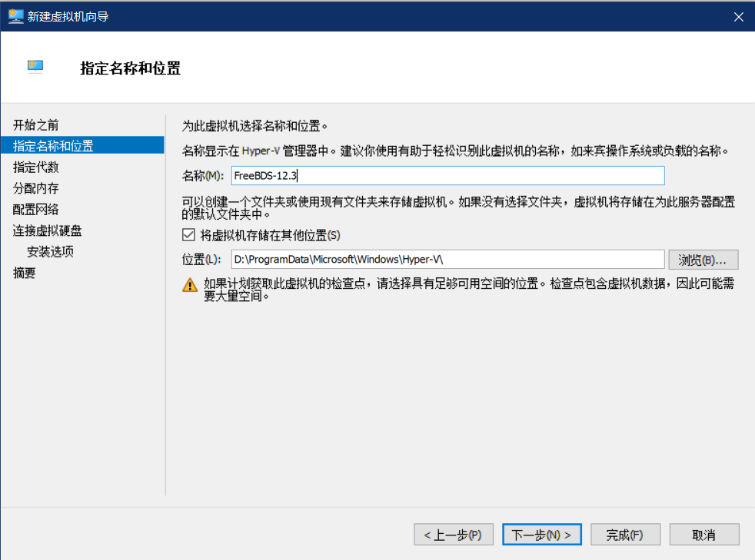Image resolution: width=755 pixels, height=560 pixels.
Task: Click the 指定名称和位置 page heading
Action: coord(130,68)
